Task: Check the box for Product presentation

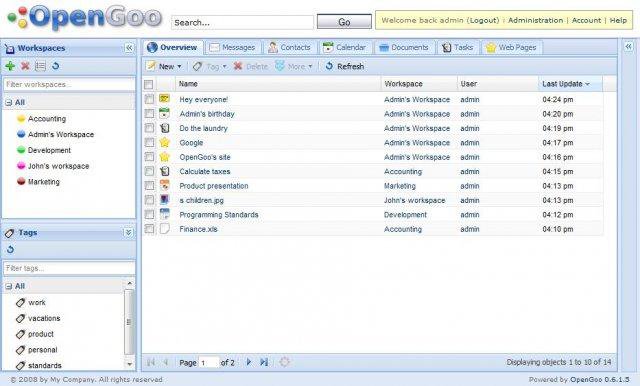Action: [x=149, y=185]
